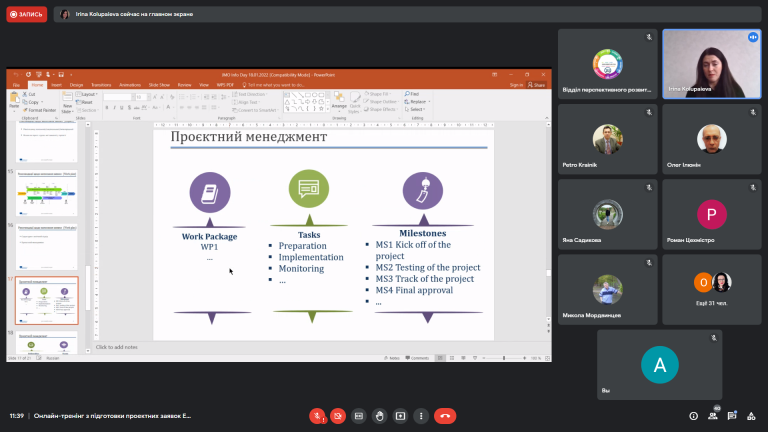Viewport: 768px width, 432px height.
Task: Open the chat messages icon
Action: [x=732, y=416]
